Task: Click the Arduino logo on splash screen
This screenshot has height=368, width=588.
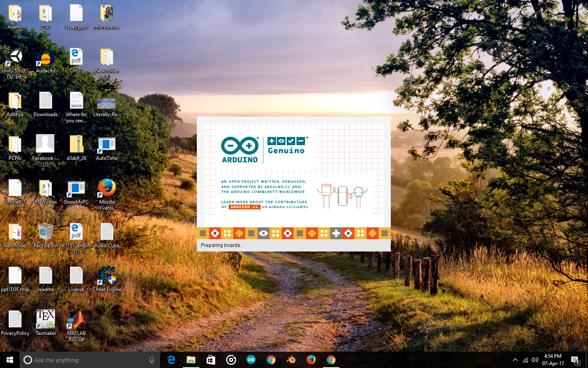Action: tap(240, 150)
